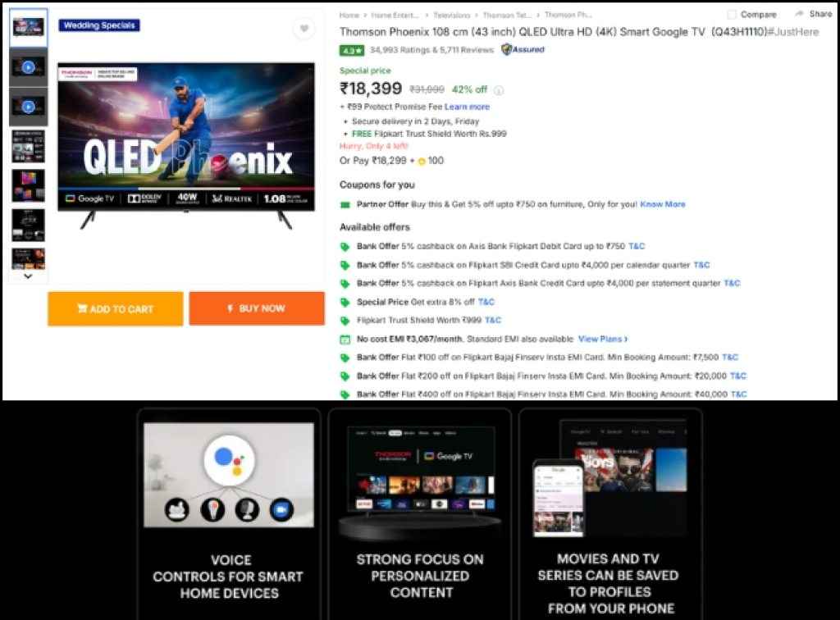Click the Share arrow icon

pyautogui.click(x=799, y=14)
